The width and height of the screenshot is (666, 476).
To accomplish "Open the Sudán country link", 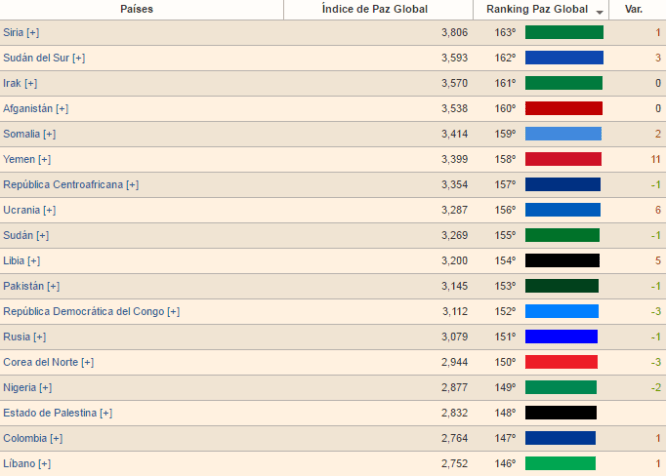I will pos(18,235).
